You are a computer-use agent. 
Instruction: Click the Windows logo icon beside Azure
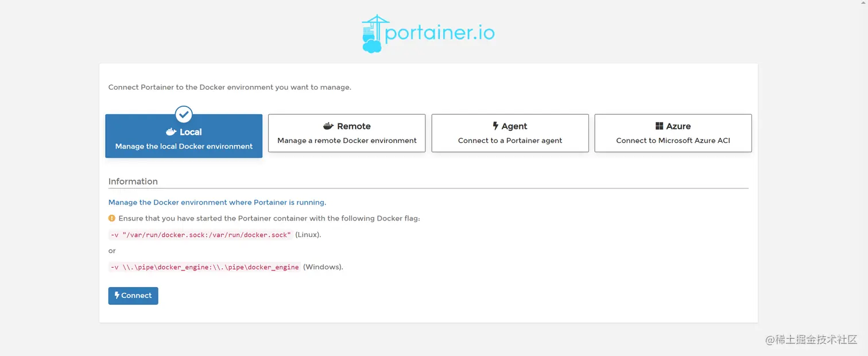660,126
